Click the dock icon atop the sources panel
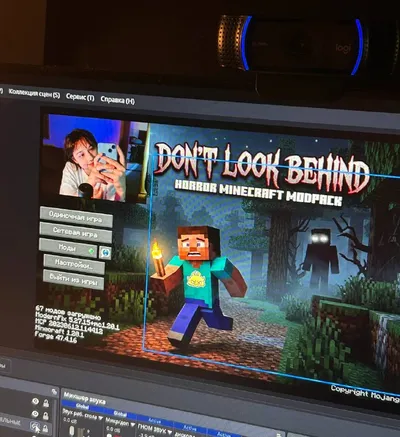The image size is (400, 437). pos(54,392)
